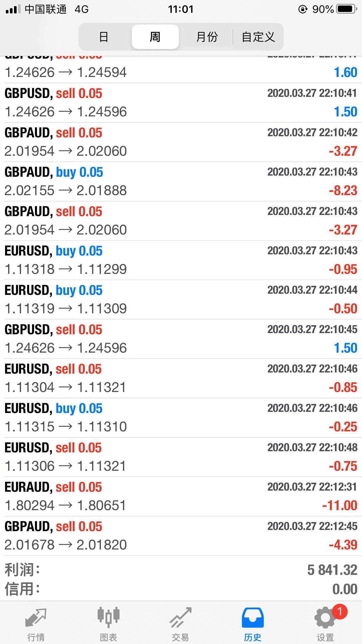Screen dimensions: 362x644
Task: Open the 图表 candlestick chart icon
Action: click(108, 618)
